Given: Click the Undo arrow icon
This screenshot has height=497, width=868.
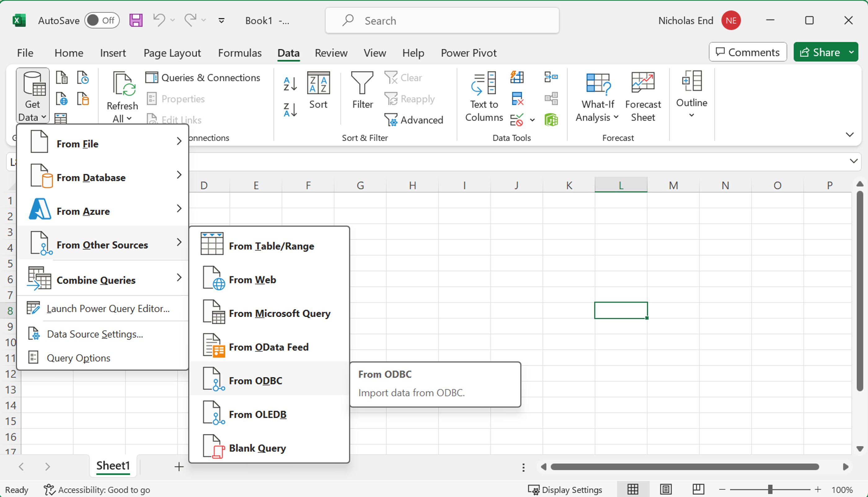Looking at the screenshot, I should (159, 20).
